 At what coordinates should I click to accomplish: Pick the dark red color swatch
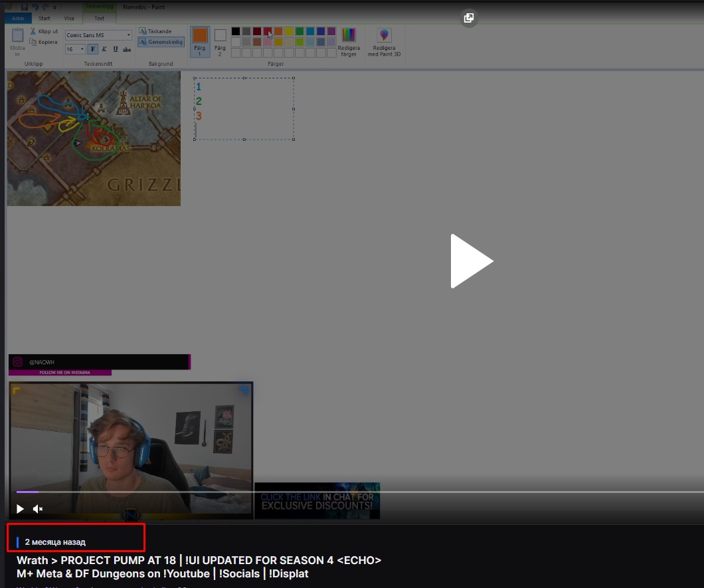point(257,31)
